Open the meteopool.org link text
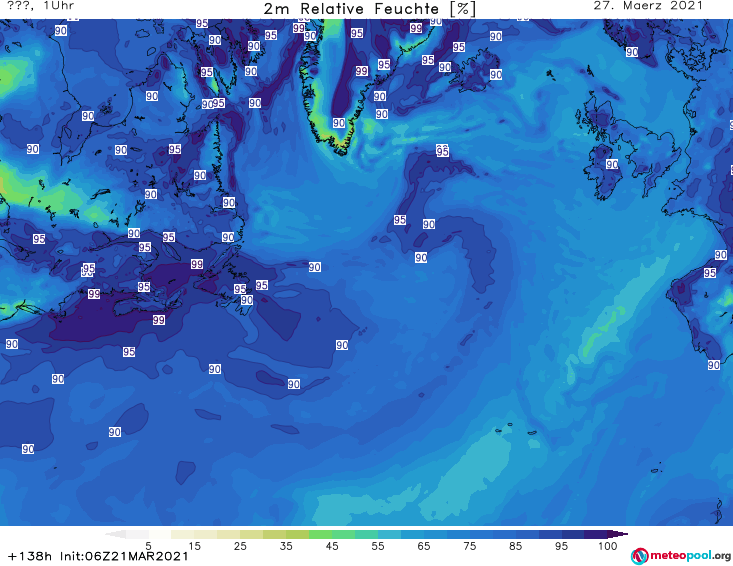Screen dimensions: 733x566 [690, 556]
